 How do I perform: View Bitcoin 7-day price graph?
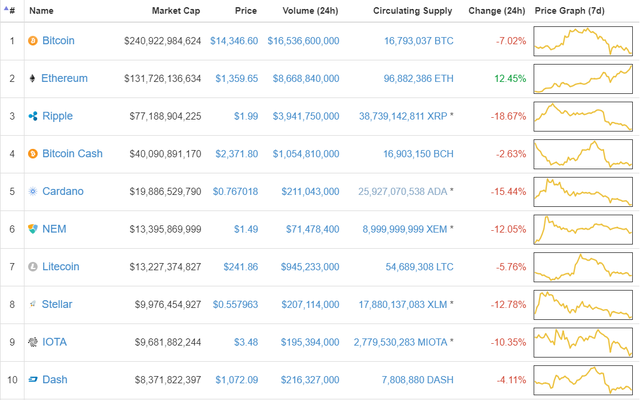(x=583, y=41)
